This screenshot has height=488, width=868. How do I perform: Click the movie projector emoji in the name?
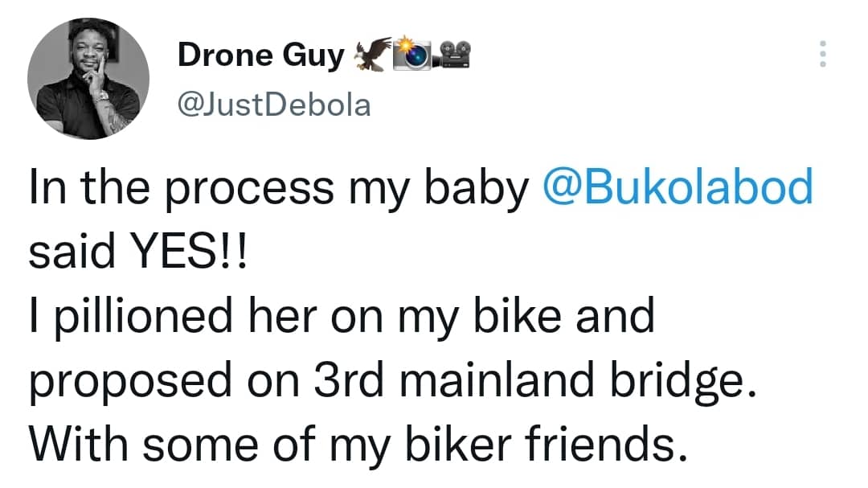[x=455, y=54]
